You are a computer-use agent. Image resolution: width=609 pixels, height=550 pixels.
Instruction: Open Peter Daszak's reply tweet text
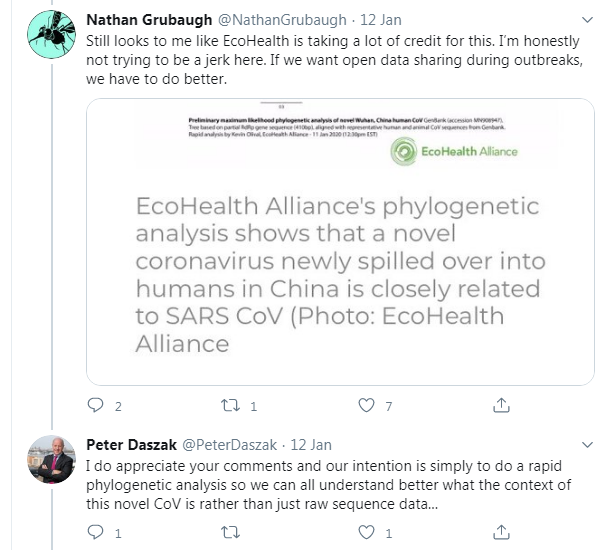coord(330,483)
